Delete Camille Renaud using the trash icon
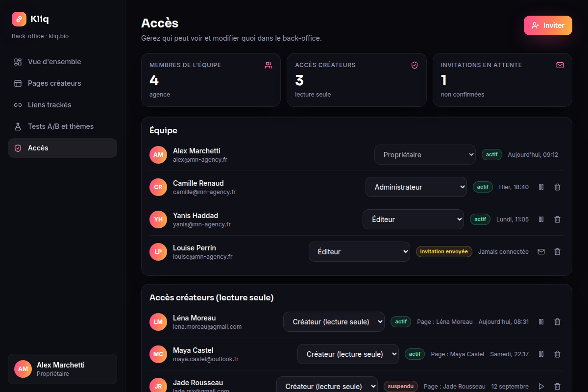 (x=557, y=187)
